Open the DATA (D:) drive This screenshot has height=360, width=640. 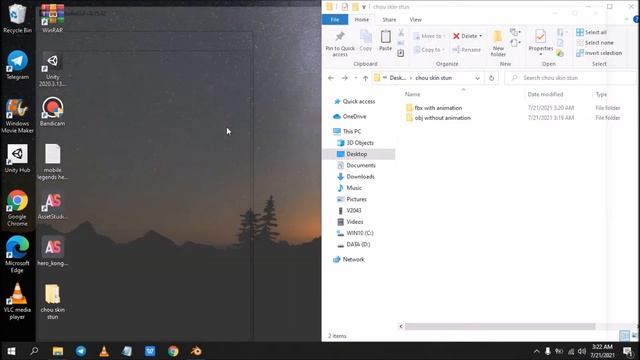point(353,244)
